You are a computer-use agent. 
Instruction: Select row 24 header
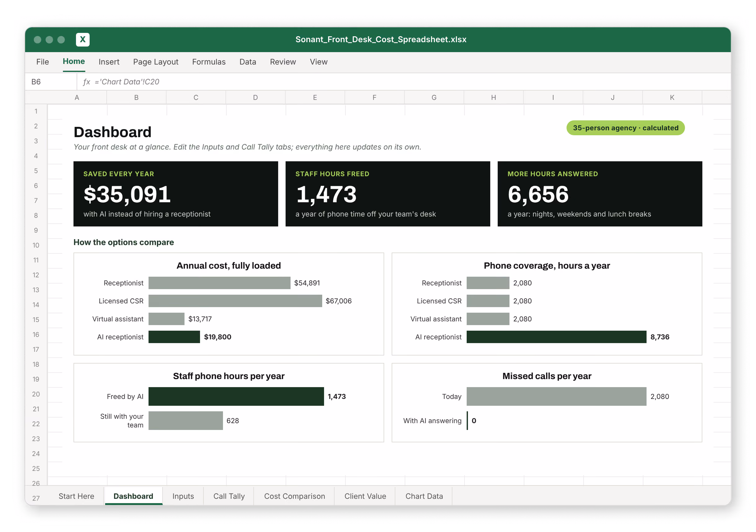(36, 454)
